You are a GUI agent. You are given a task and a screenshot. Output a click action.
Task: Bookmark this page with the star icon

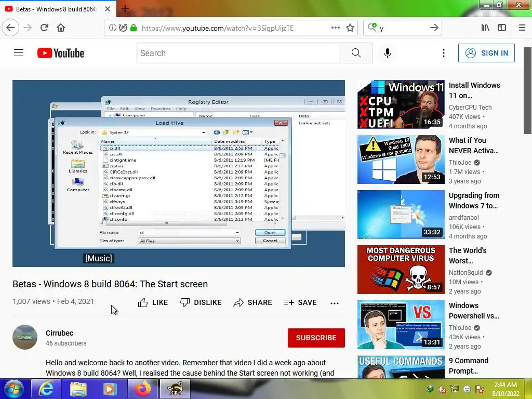[x=350, y=28]
